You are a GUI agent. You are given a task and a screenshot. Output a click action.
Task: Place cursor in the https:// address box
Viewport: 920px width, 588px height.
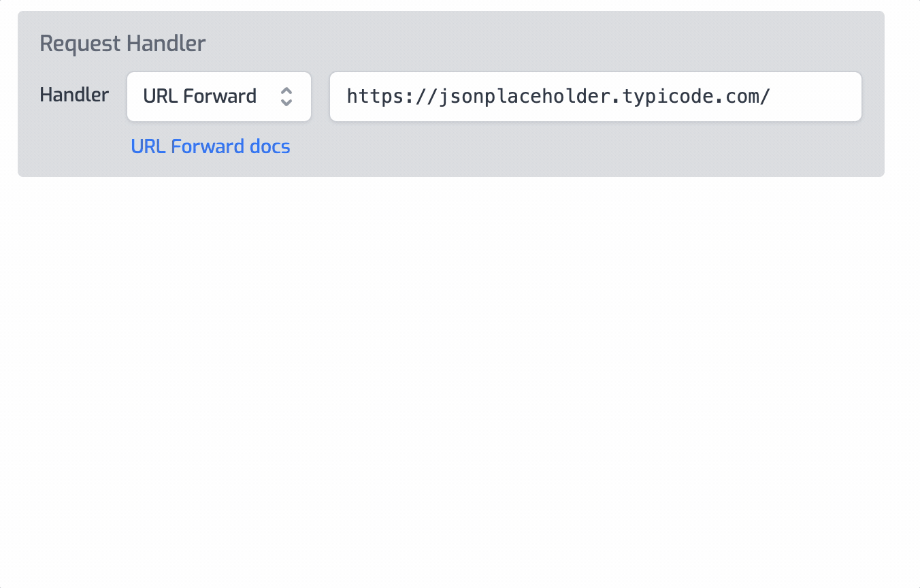point(595,97)
